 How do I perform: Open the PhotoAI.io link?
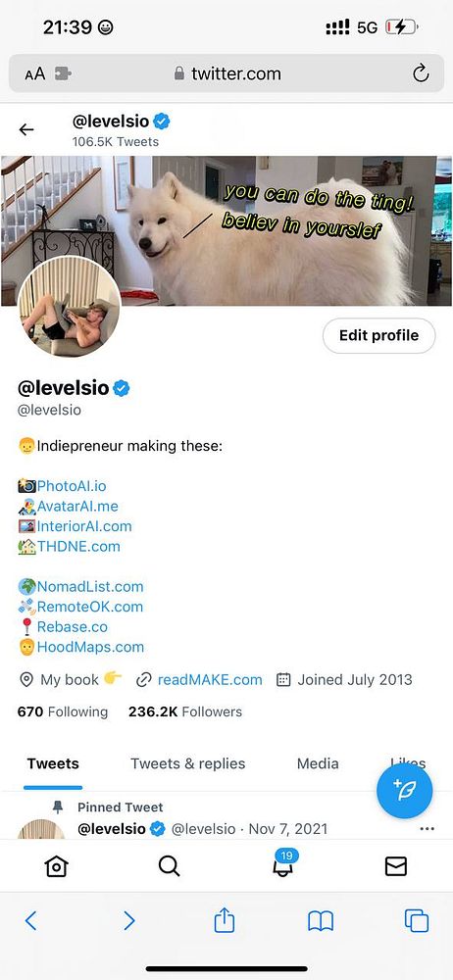tap(72, 486)
